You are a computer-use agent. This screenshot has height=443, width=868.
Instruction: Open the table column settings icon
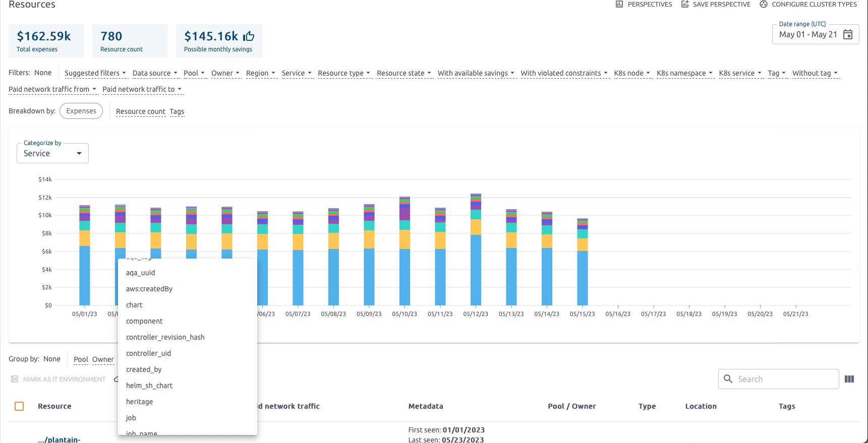849,379
